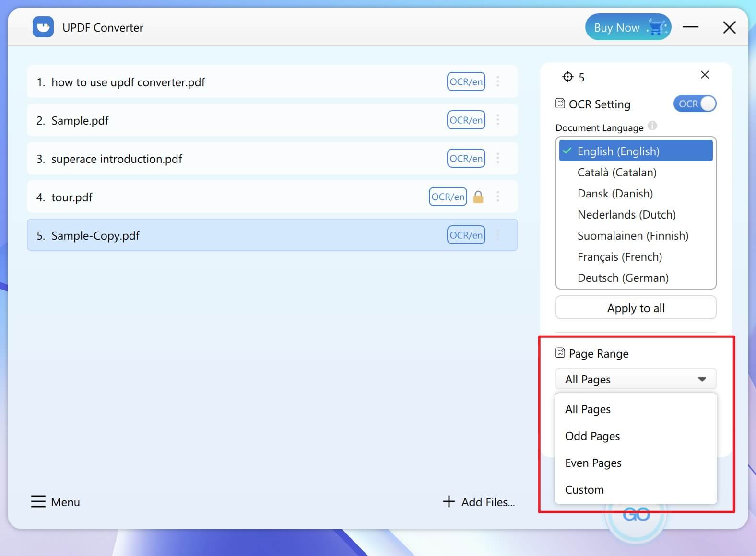The height and width of the screenshot is (556, 756).
Task: Close the settings side panel
Action: coord(705,75)
